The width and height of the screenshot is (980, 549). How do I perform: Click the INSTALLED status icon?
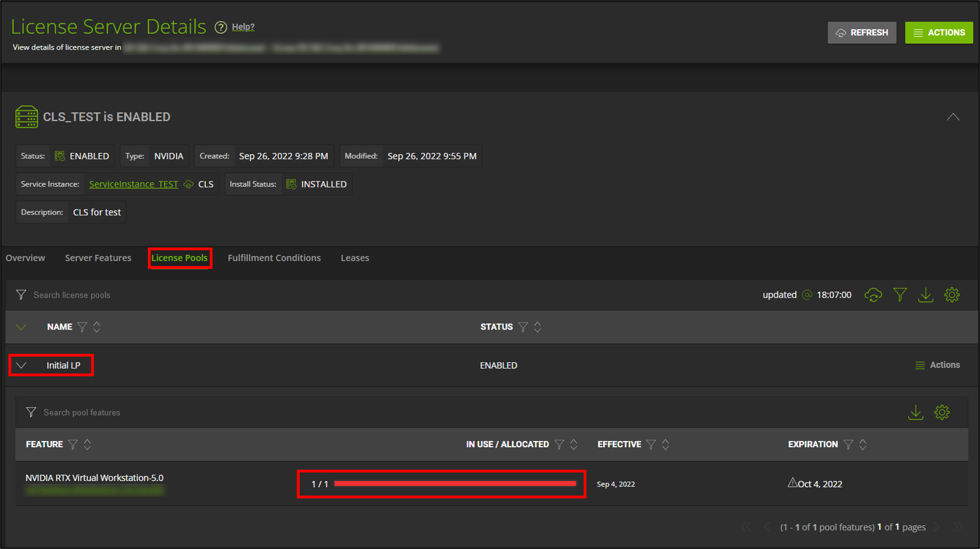pyautogui.click(x=291, y=184)
